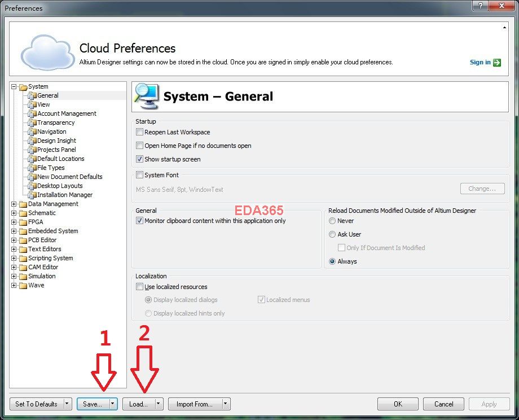Click the Cancel button

pyautogui.click(x=443, y=404)
